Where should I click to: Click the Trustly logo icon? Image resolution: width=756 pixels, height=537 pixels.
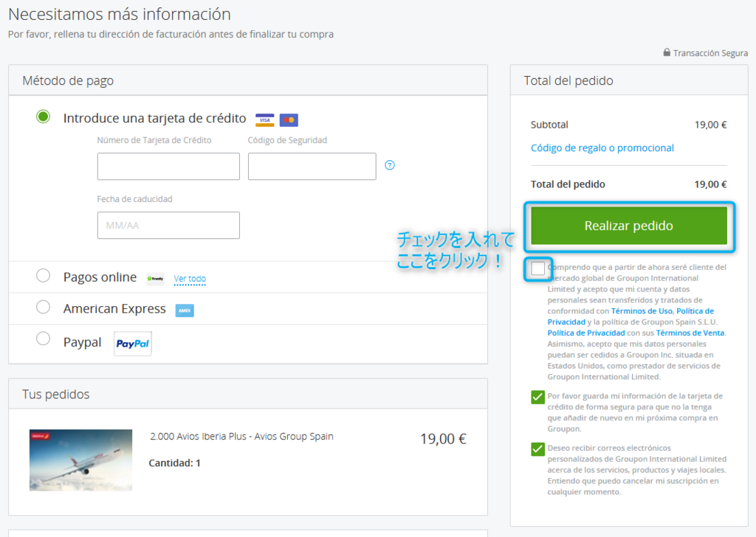pos(155,279)
